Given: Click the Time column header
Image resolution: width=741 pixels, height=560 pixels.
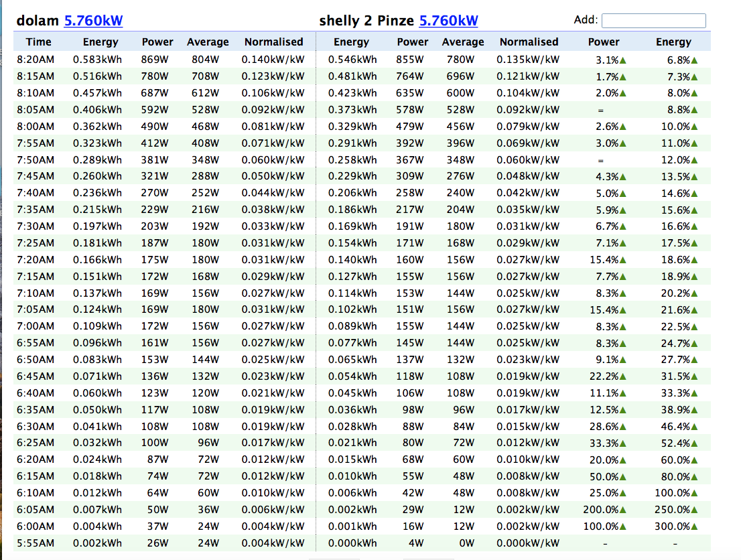Looking at the screenshot, I should [38, 42].
